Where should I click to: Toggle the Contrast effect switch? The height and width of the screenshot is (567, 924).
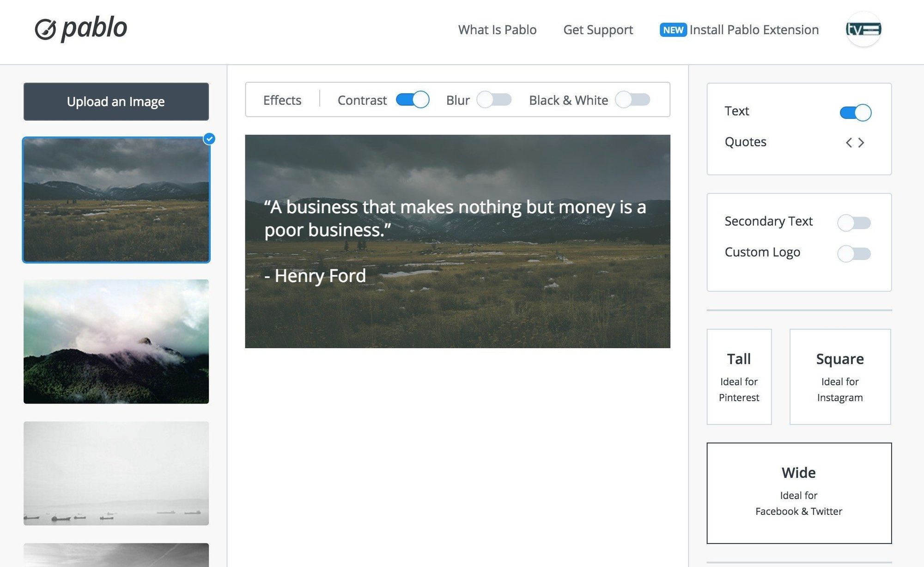(413, 100)
